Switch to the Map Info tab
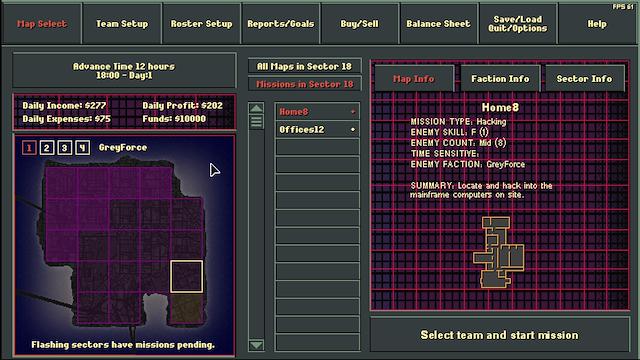 414,78
